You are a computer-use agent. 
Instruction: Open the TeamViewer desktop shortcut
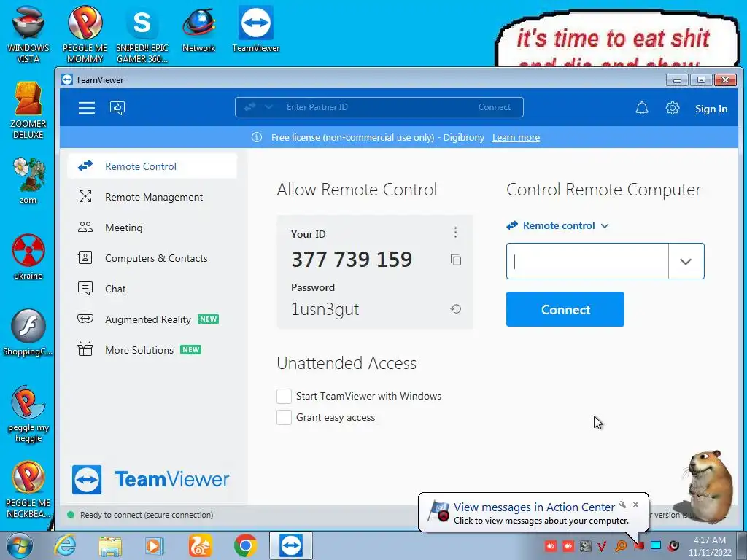click(256, 29)
